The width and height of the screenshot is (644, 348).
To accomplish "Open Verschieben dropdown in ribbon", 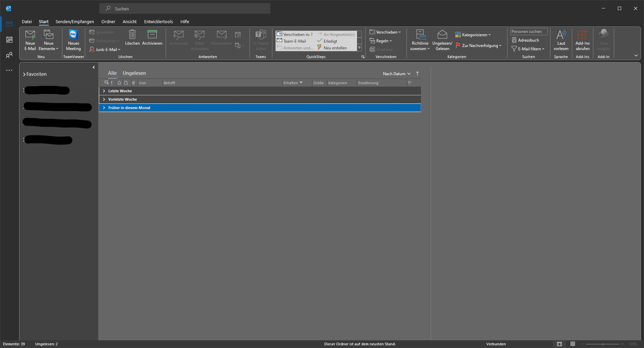I will pyautogui.click(x=385, y=32).
